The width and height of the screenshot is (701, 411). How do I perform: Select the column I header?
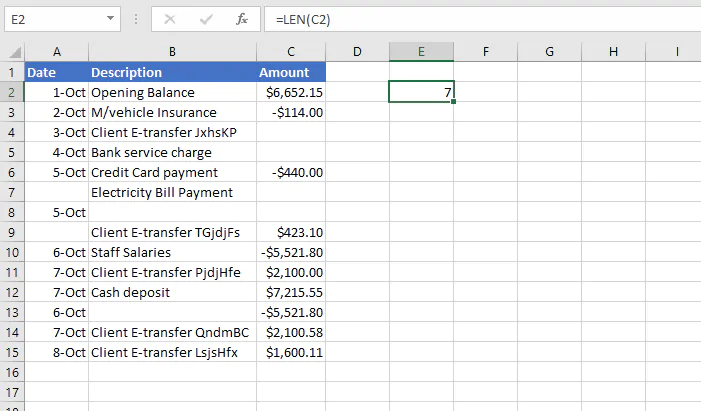coord(677,51)
